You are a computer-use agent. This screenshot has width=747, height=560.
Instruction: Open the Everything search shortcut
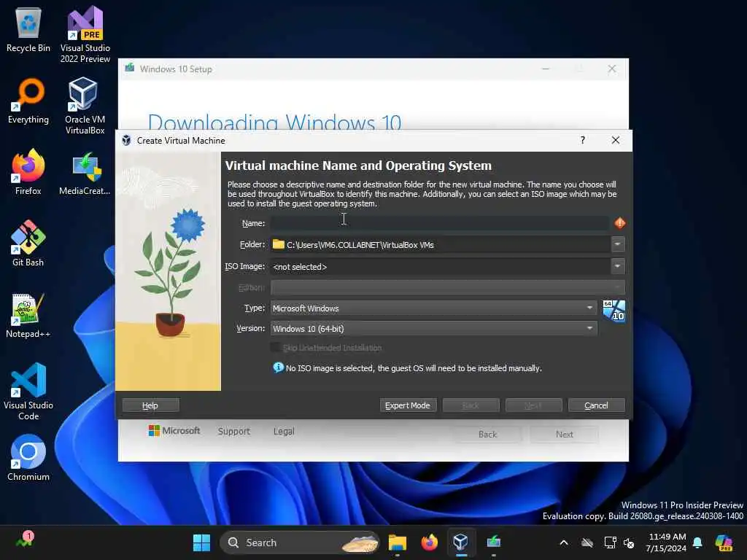click(x=28, y=102)
